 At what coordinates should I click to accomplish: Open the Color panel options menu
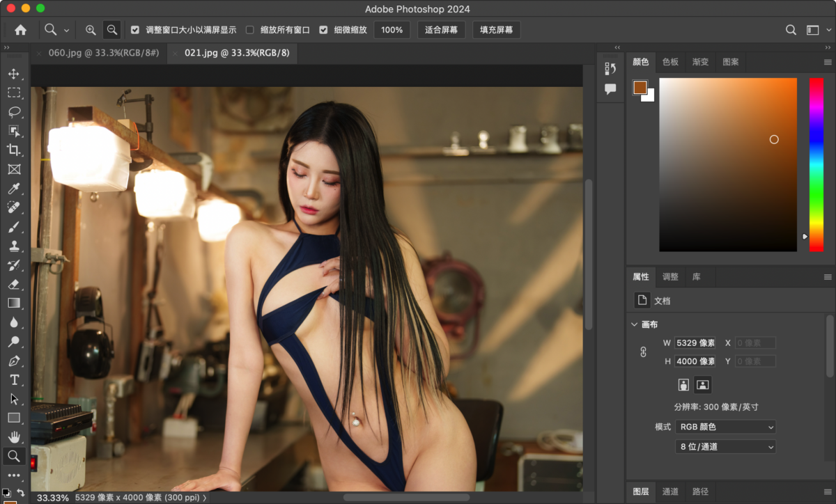tap(828, 62)
